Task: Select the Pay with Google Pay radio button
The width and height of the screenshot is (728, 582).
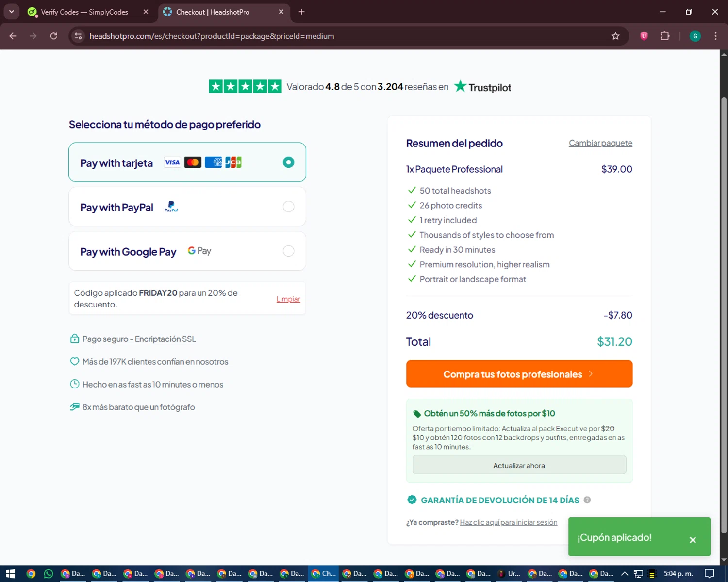Action: point(288,251)
